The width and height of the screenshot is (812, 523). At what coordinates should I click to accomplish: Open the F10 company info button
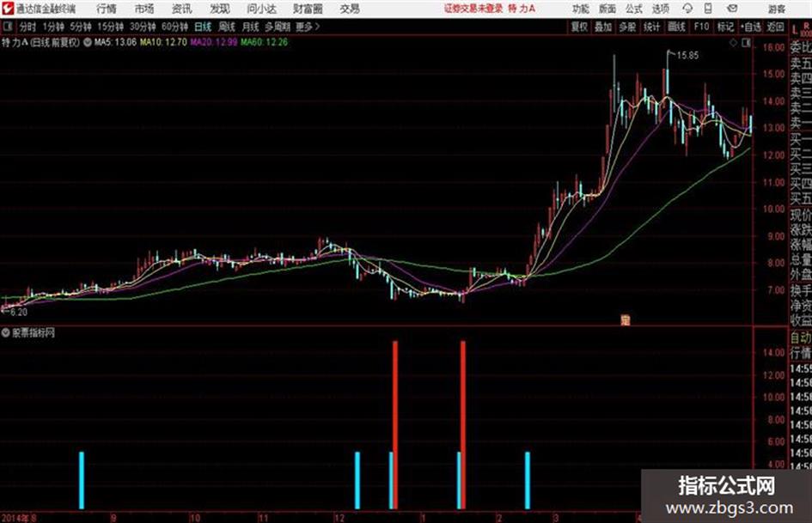pos(701,27)
